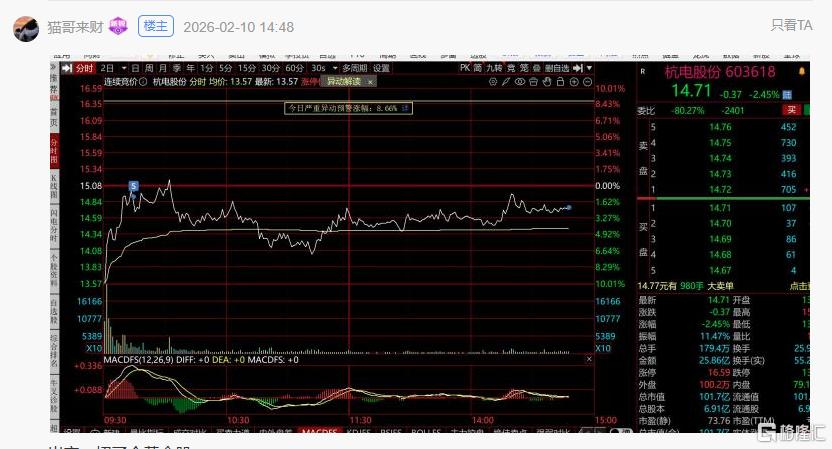The width and height of the screenshot is (832, 449).
Task: Select the 5分 period
Action: tap(226, 68)
